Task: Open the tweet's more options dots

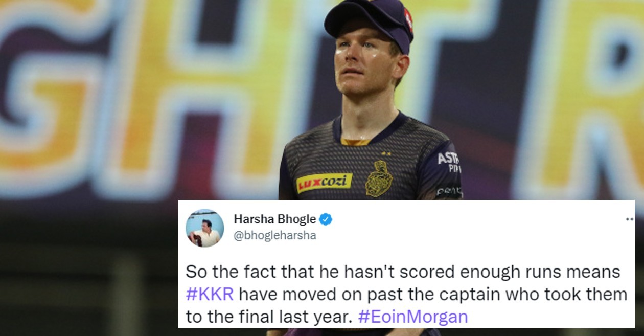Action: tap(629, 219)
